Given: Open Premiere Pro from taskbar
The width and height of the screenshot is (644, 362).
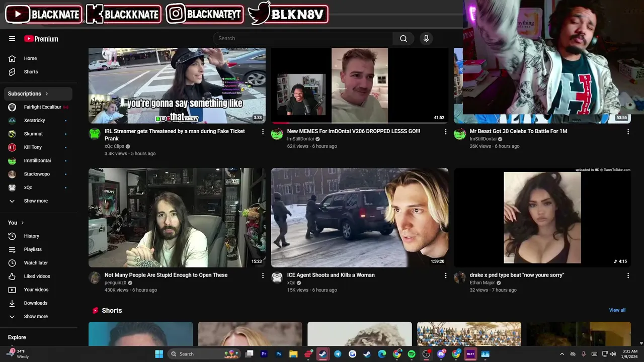Looking at the screenshot, I should 264,354.
